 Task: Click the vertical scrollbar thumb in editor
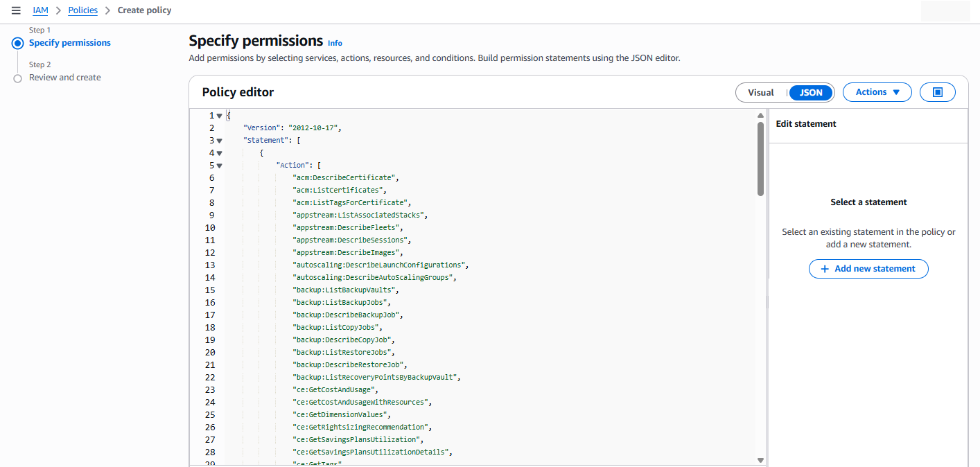(x=760, y=159)
